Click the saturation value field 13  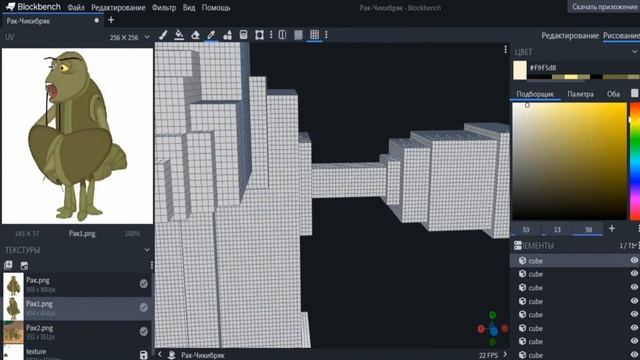[x=557, y=229]
